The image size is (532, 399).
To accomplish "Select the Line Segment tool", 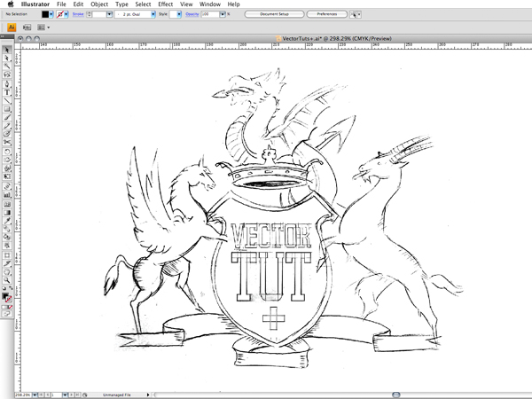I will pyautogui.click(x=7, y=100).
